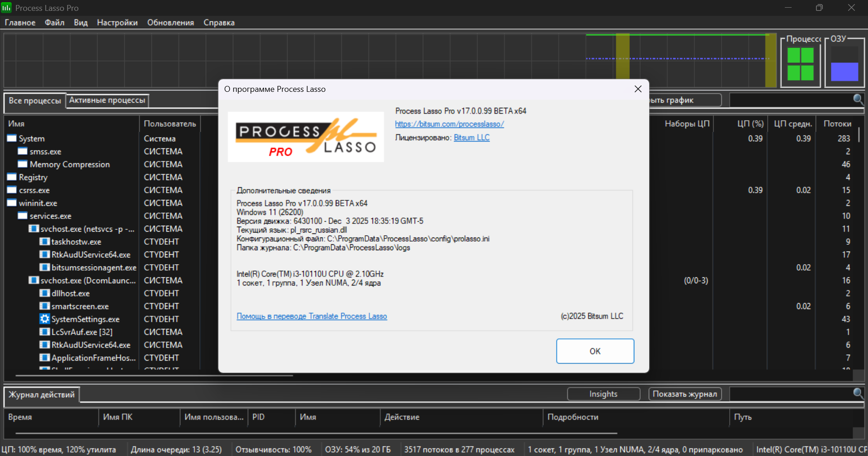Click the bitsumsessionagent.exe icon
This screenshot has height=456, width=868.
(x=44, y=267)
